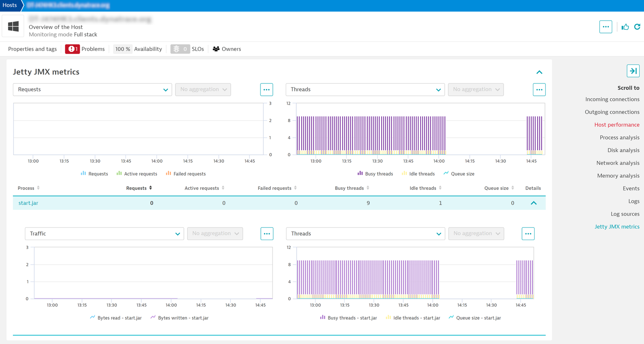This screenshot has height=344, width=644.
Task: Open ellipsis menu for top Threads chart
Action: tap(539, 89)
